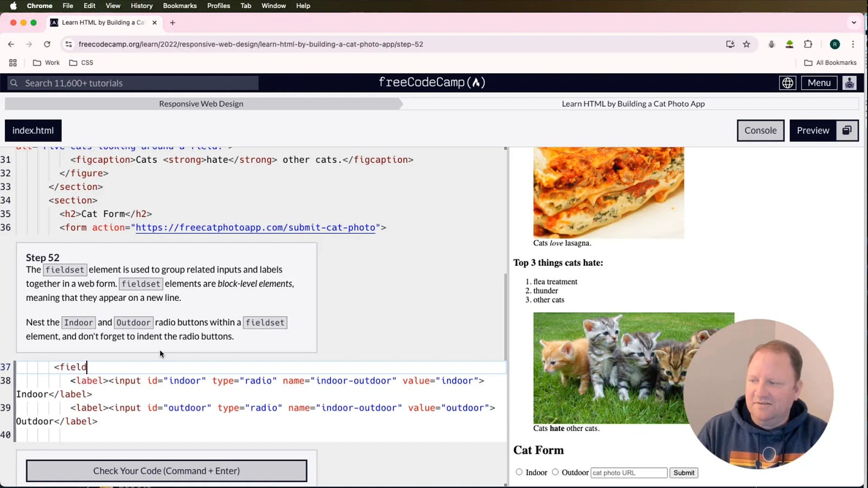Expand the tab search dropdown
Viewport: 868px width, 488px height.
pyautogui.click(x=854, y=23)
